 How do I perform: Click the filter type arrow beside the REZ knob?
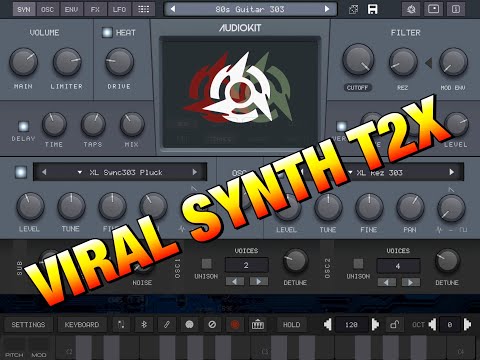pyautogui.click(x=429, y=62)
